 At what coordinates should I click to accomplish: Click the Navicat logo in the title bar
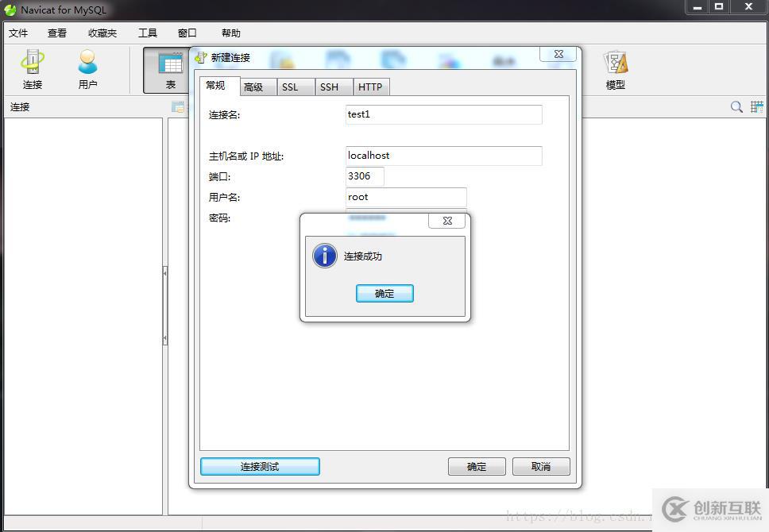9,10
